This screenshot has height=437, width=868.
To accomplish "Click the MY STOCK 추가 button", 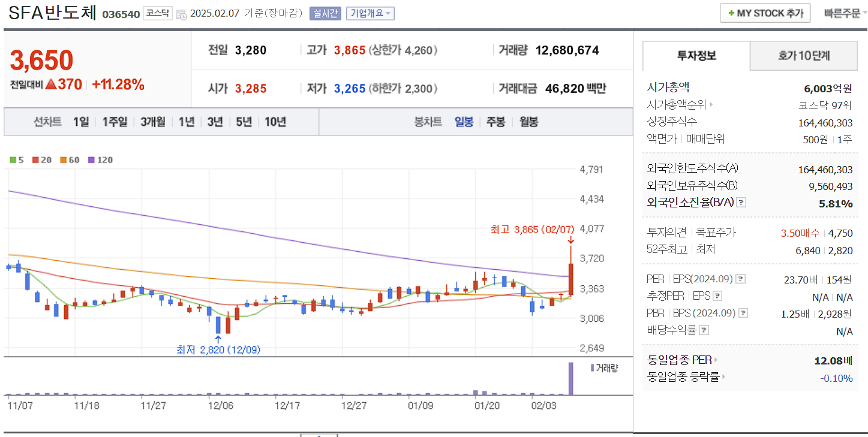I will 765,13.
